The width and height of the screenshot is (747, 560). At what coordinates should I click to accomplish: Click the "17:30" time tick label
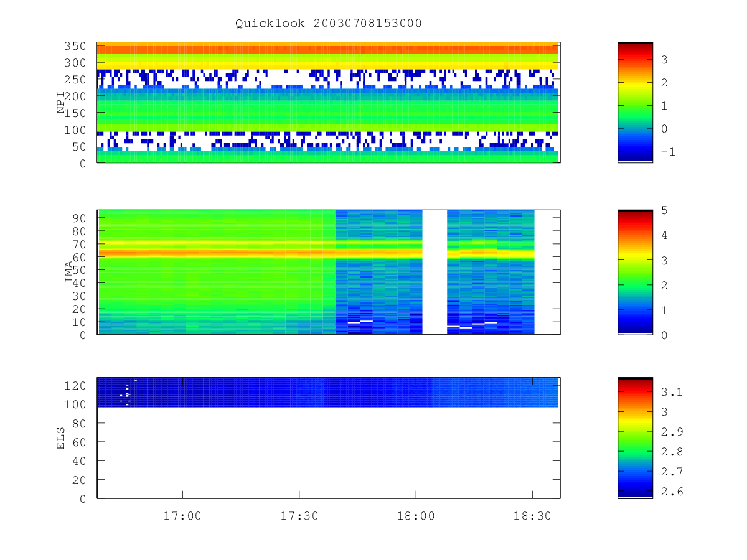coord(299,515)
